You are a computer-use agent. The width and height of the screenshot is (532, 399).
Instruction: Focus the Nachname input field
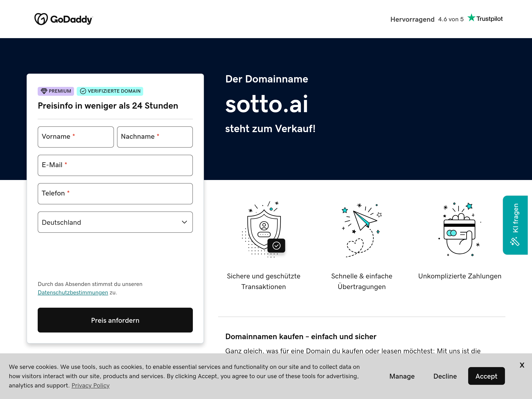pos(155,137)
